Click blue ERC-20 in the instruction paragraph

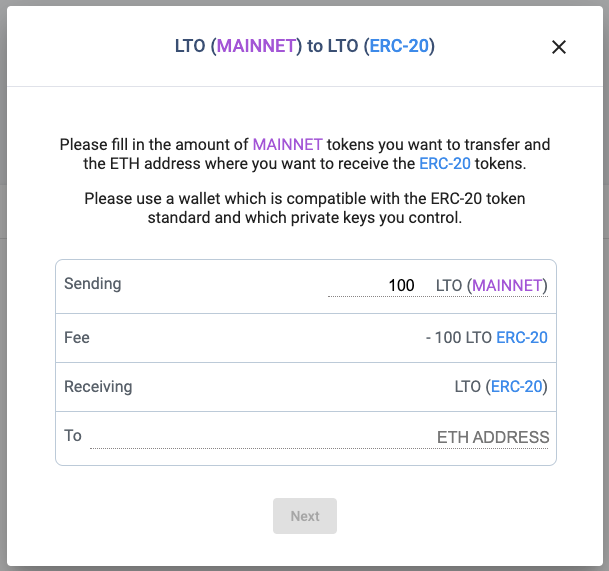445,164
